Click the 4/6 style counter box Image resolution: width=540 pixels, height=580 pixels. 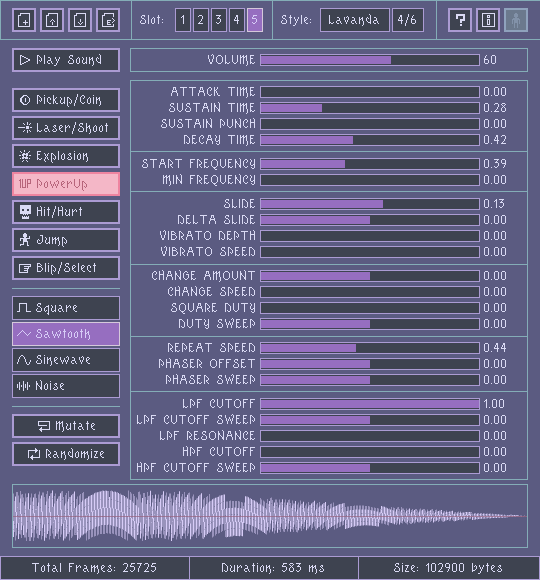tap(408, 20)
